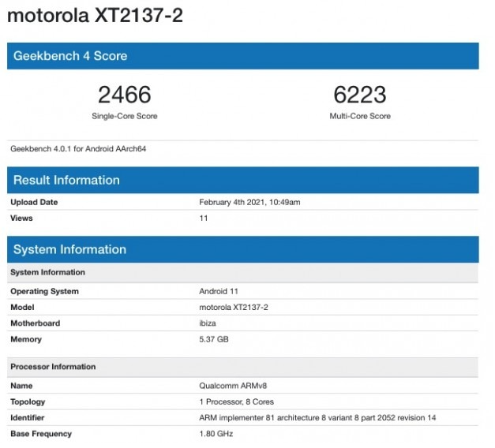495x448 pixels.
Task: Click the motorola XT2137-2 page title
Action: tap(96, 16)
